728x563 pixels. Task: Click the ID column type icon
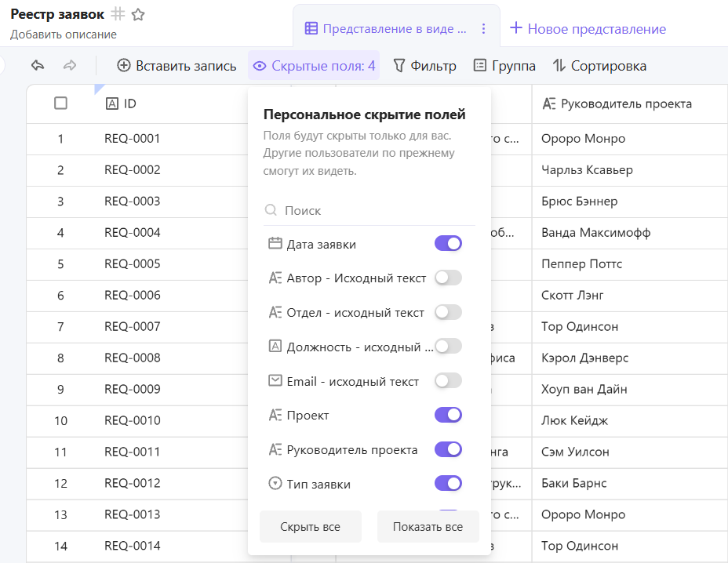point(112,104)
